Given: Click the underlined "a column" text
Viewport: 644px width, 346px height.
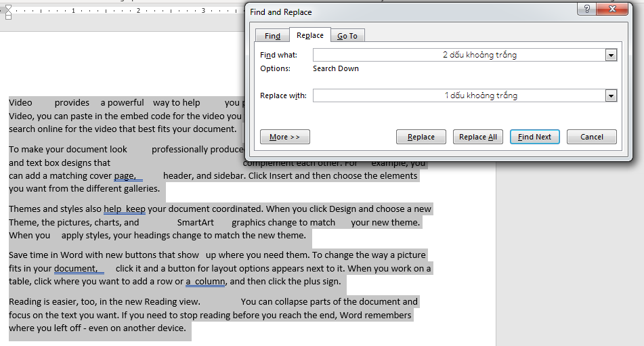Looking at the screenshot, I should pyautogui.click(x=206, y=282).
